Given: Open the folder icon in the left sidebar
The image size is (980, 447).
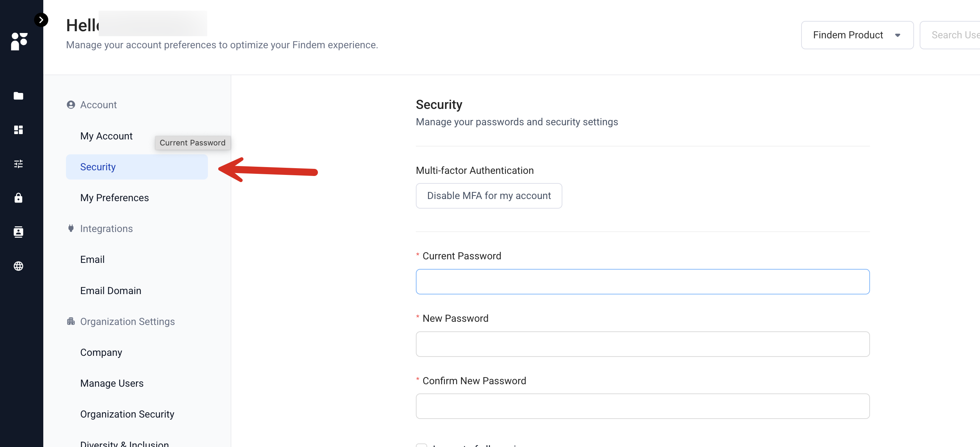Looking at the screenshot, I should 18,96.
